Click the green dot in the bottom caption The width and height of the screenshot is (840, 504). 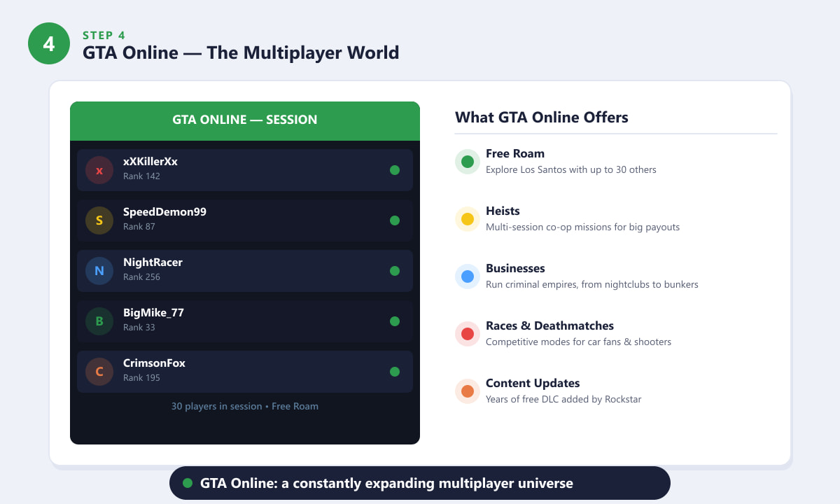[188, 483]
